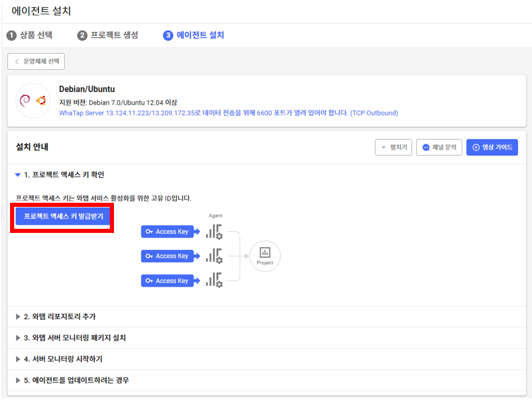Click the middle agent chart-gear icon
This screenshot has width=532, height=402.
pos(214,256)
